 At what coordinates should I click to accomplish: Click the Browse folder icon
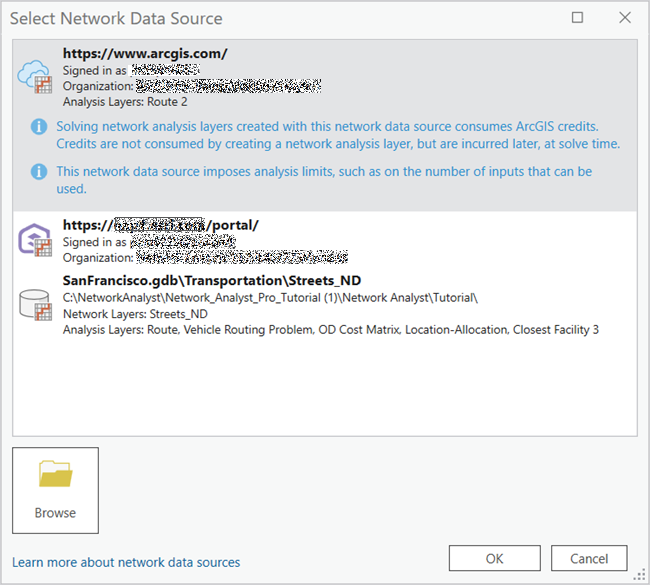coord(56,473)
